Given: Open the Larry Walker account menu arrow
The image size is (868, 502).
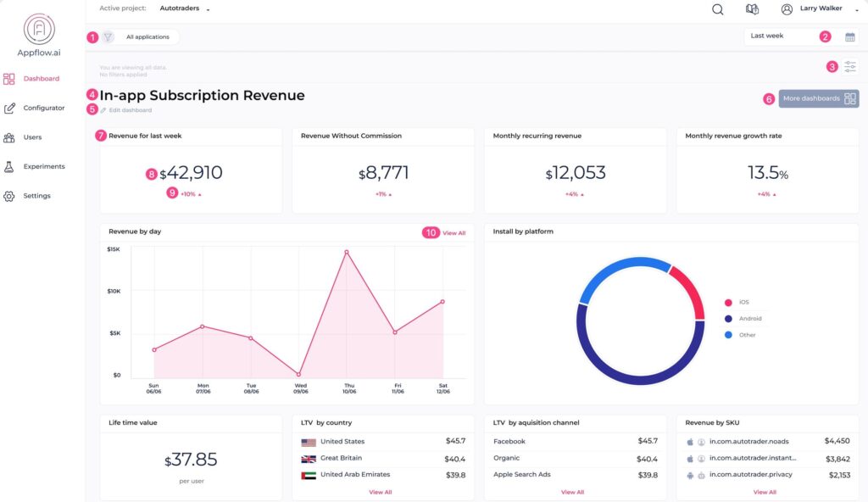Looking at the screenshot, I should point(857,10).
